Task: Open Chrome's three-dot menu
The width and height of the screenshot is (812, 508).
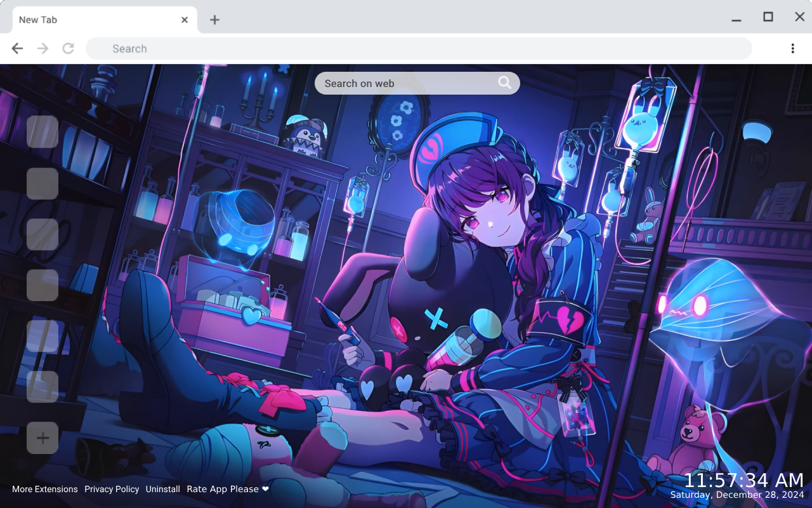Action: pyautogui.click(x=792, y=48)
